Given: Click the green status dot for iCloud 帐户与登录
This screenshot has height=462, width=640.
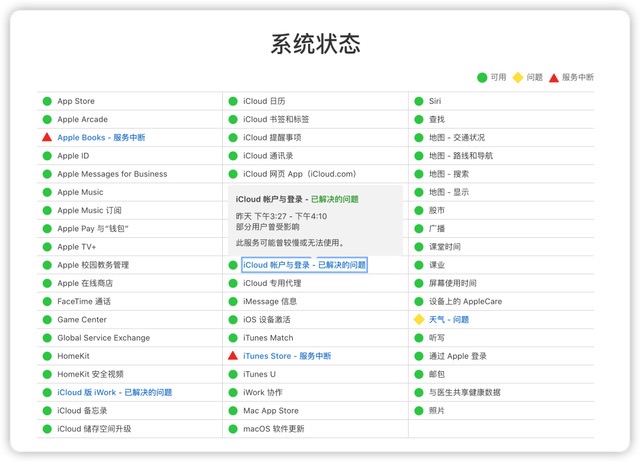Looking at the screenshot, I should click(233, 265).
